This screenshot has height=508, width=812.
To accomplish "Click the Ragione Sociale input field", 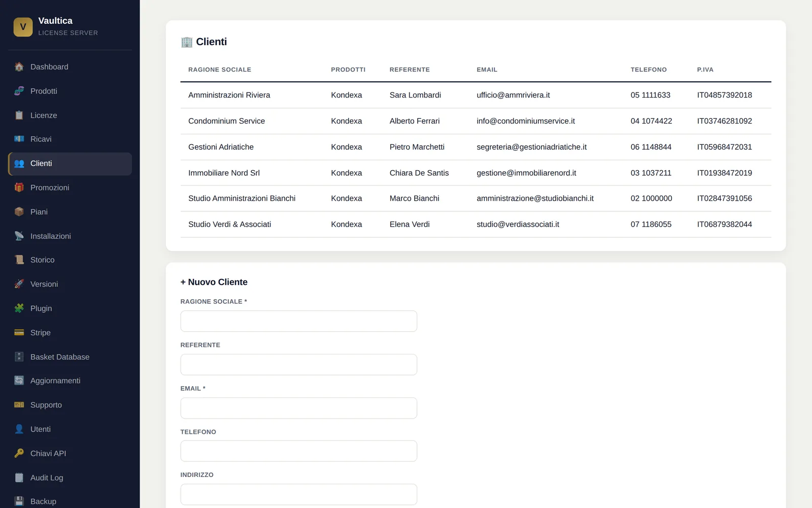I will (x=298, y=321).
